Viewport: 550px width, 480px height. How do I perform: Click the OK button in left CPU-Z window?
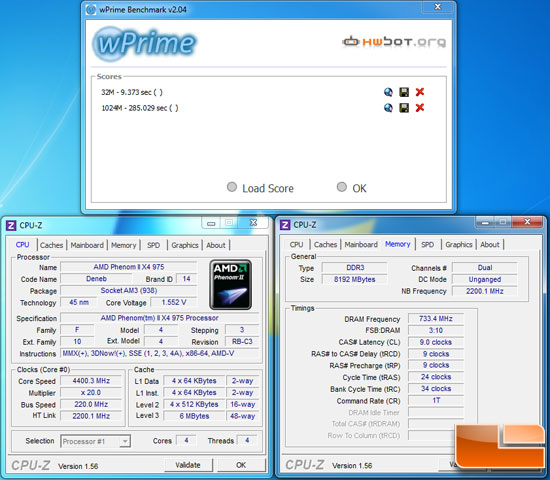pyautogui.click(x=241, y=465)
